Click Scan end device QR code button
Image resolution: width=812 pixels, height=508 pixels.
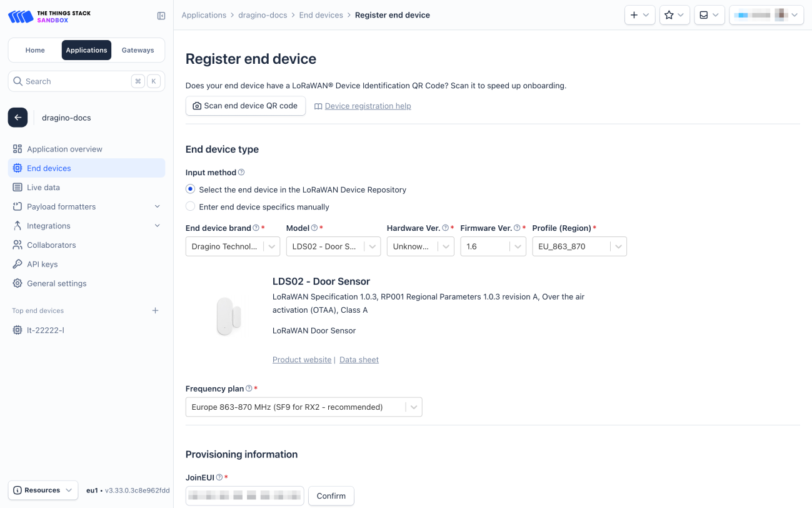coord(246,106)
